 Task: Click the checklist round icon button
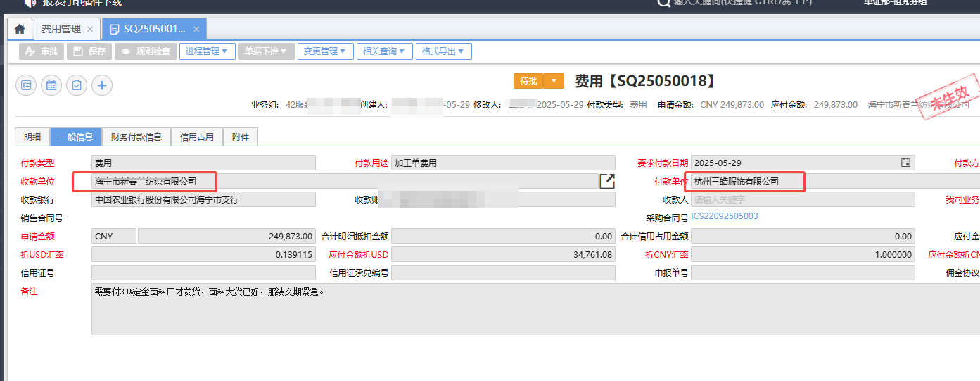(26, 85)
